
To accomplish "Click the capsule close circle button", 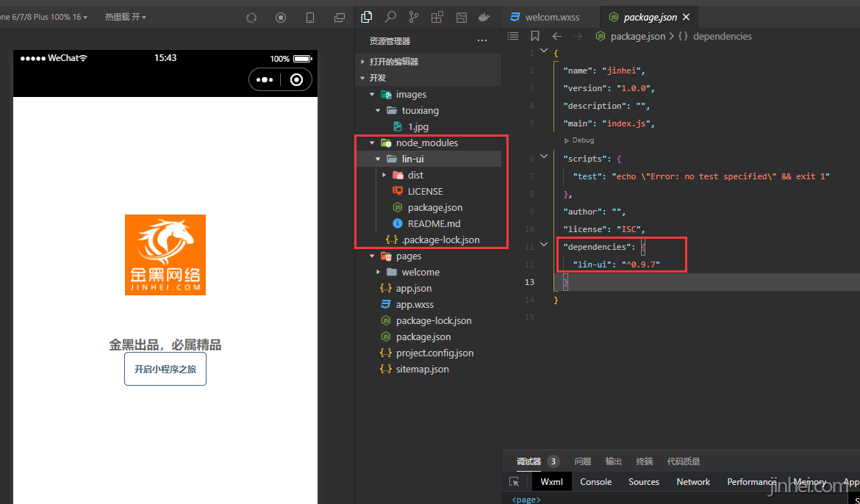I will tap(296, 80).
